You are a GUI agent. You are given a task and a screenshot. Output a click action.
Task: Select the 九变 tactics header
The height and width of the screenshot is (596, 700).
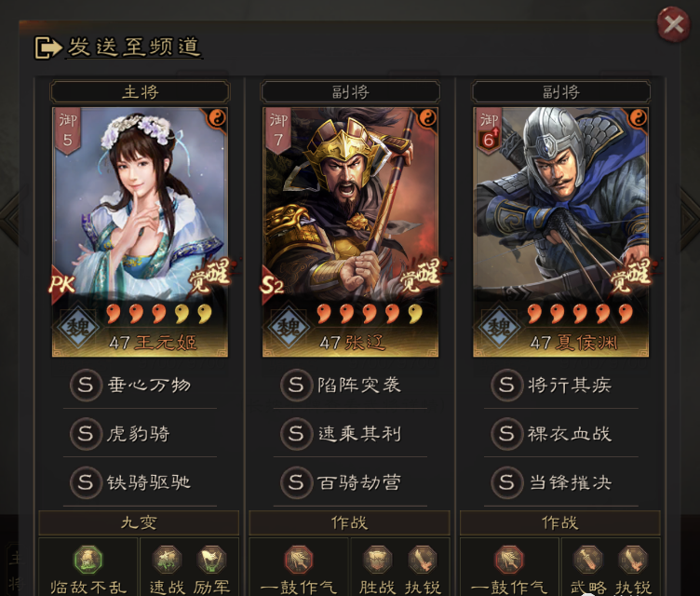139,522
